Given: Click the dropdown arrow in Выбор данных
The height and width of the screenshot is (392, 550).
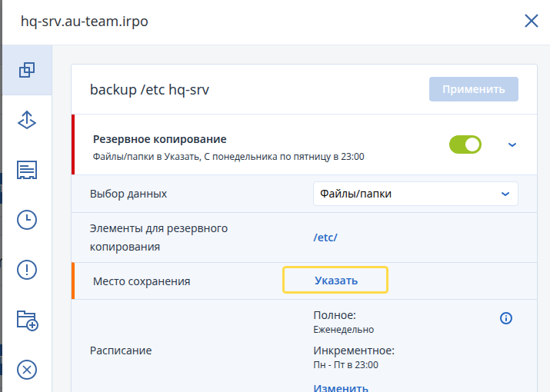Looking at the screenshot, I should tap(505, 194).
